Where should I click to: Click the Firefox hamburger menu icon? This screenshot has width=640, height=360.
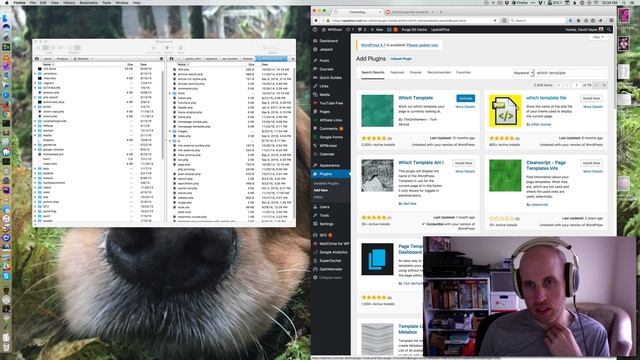tap(611, 20)
